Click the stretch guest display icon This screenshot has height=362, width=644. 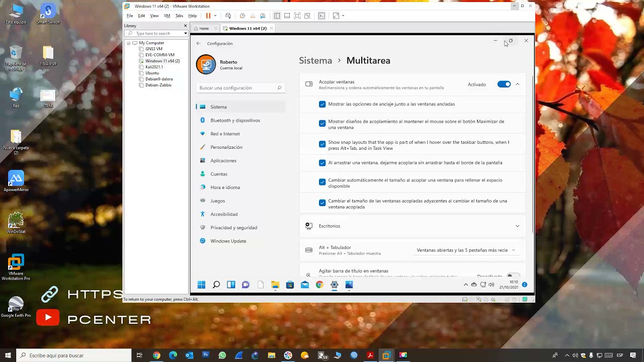click(x=336, y=16)
